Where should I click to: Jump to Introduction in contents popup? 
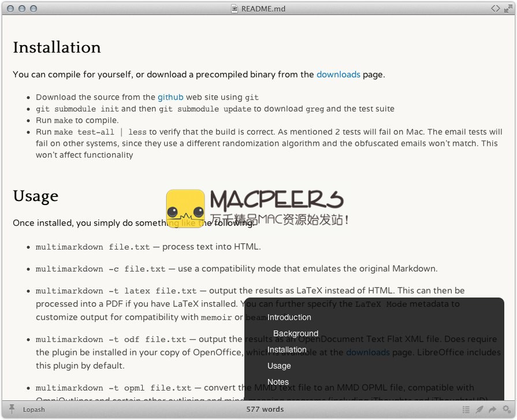click(289, 317)
